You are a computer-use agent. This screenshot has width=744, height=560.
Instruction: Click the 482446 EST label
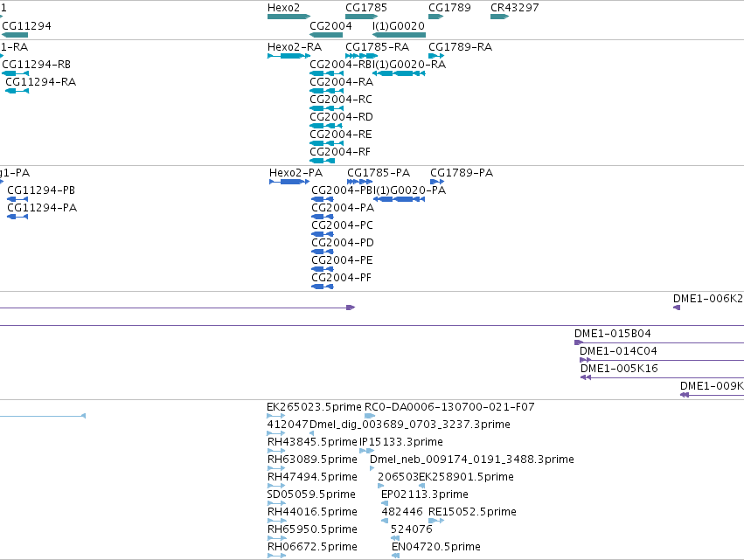point(402,512)
